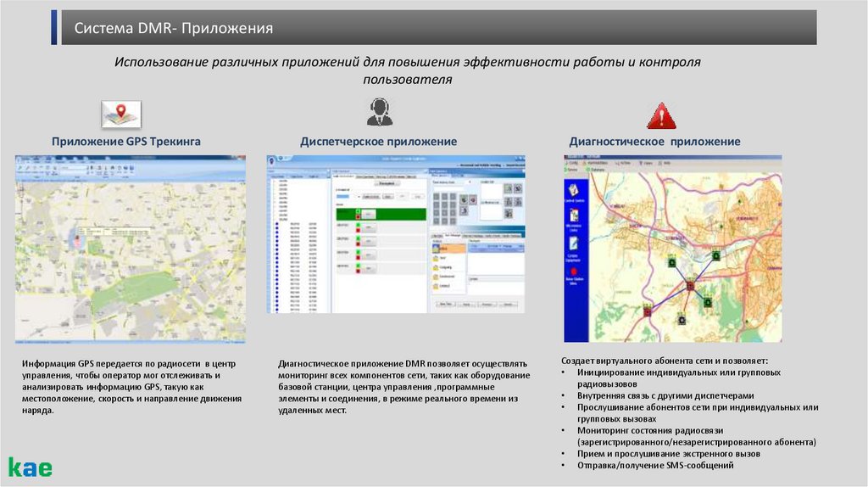Open Control Switch in diagnostic app sidebar

[x=574, y=193]
